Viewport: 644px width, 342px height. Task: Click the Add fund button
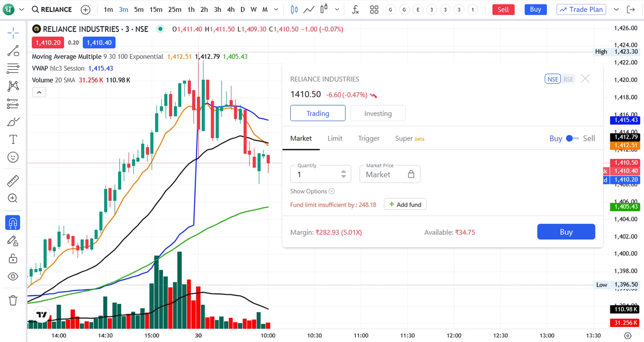pyautogui.click(x=405, y=204)
